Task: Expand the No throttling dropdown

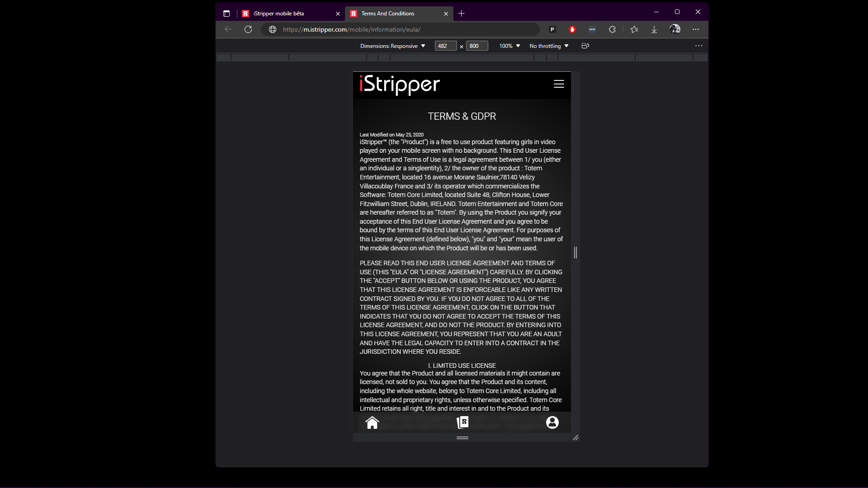Action: 549,46
